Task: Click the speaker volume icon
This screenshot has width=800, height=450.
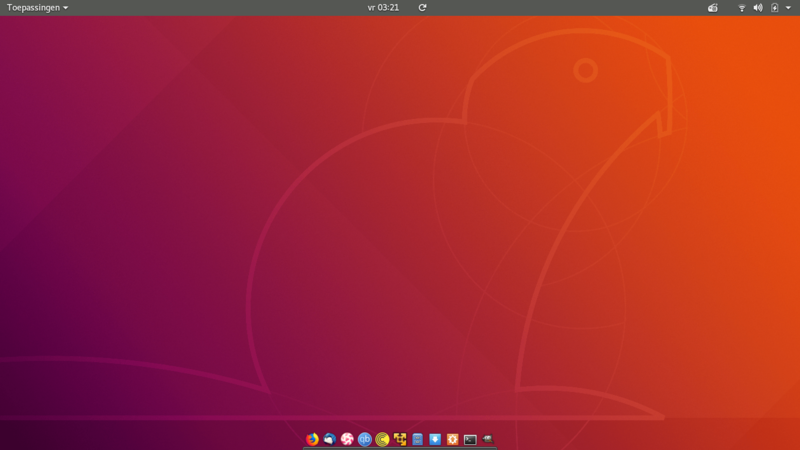Action: click(758, 8)
